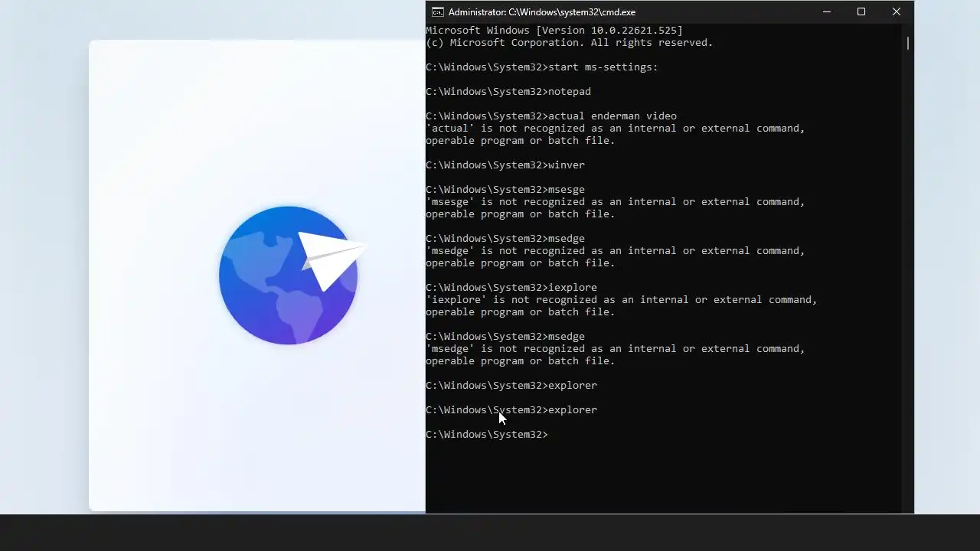Screen dimensions: 980x551
Task: Click the 'iexplore' command line
Action: point(511,288)
